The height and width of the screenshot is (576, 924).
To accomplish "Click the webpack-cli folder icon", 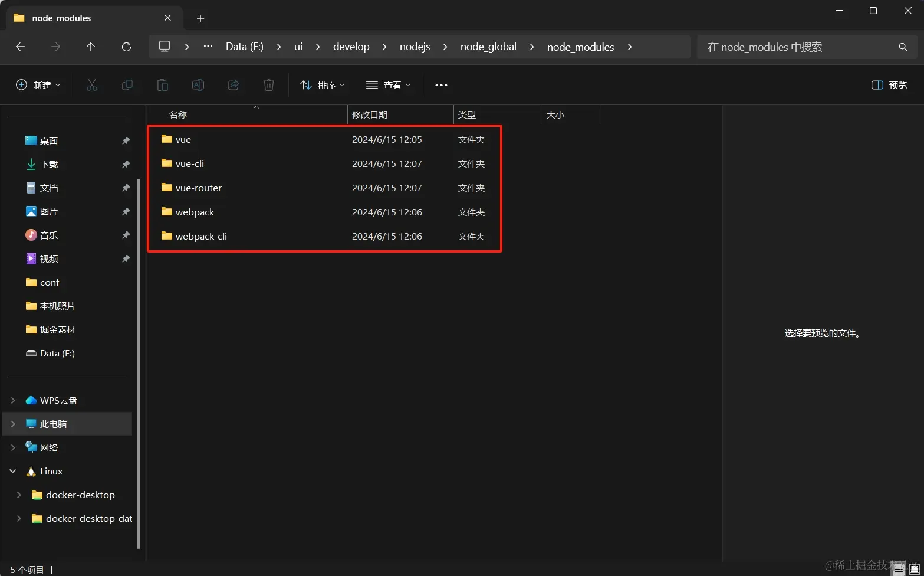I will coord(166,235).
